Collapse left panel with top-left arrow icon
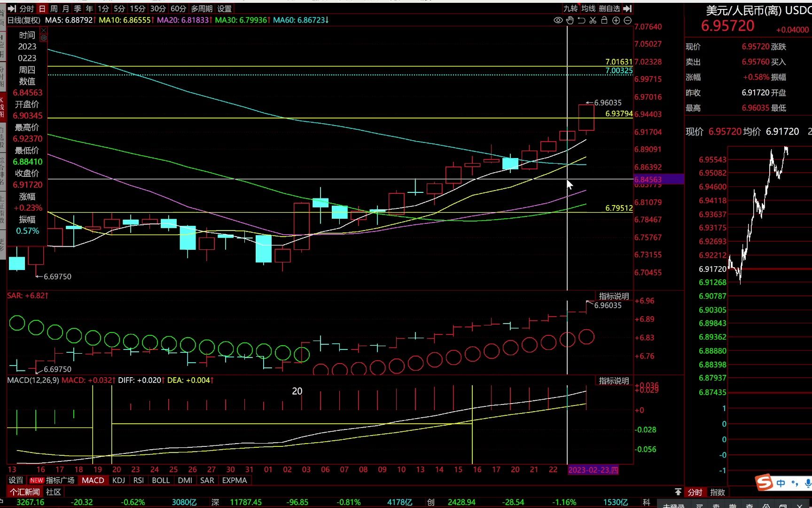The width and height of the screenshot is (812, 508). 12,8
